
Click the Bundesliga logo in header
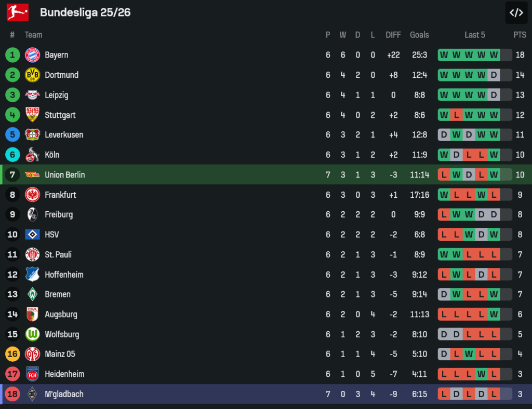tap(18, 12)
